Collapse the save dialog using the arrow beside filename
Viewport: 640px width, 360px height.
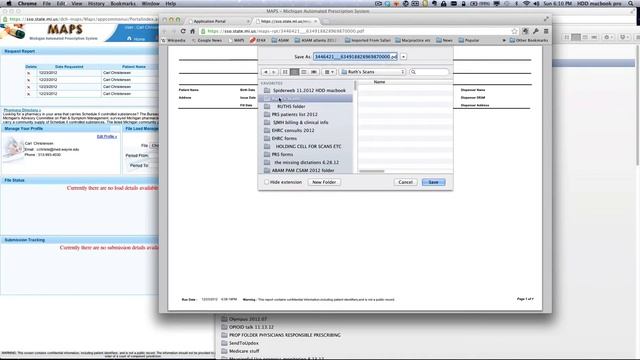(403, 57)
